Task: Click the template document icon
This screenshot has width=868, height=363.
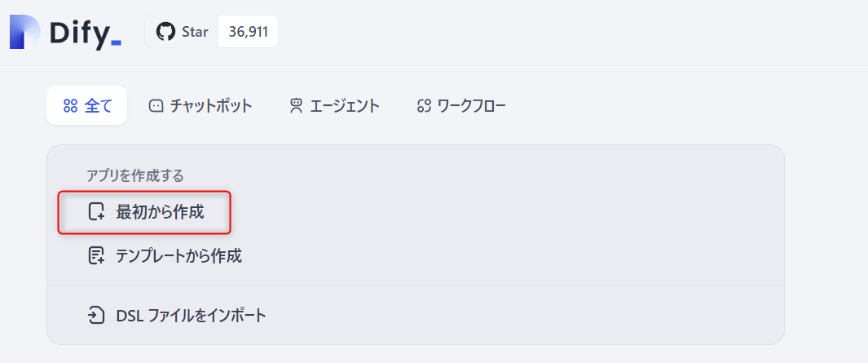Action: point(96,256)
